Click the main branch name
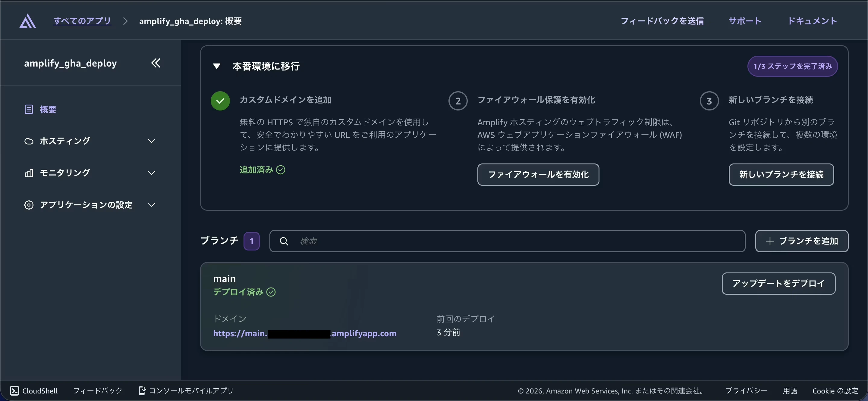Image resolution: width=868 pixels, height=401 pixels. pyautogui.click(x=225, y=279)
